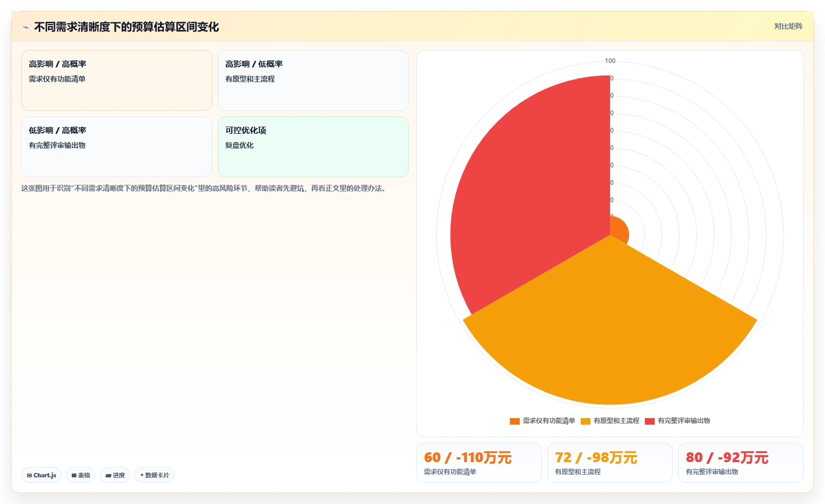Click the 数据卡片 tag chip

[x=155, y=475]
